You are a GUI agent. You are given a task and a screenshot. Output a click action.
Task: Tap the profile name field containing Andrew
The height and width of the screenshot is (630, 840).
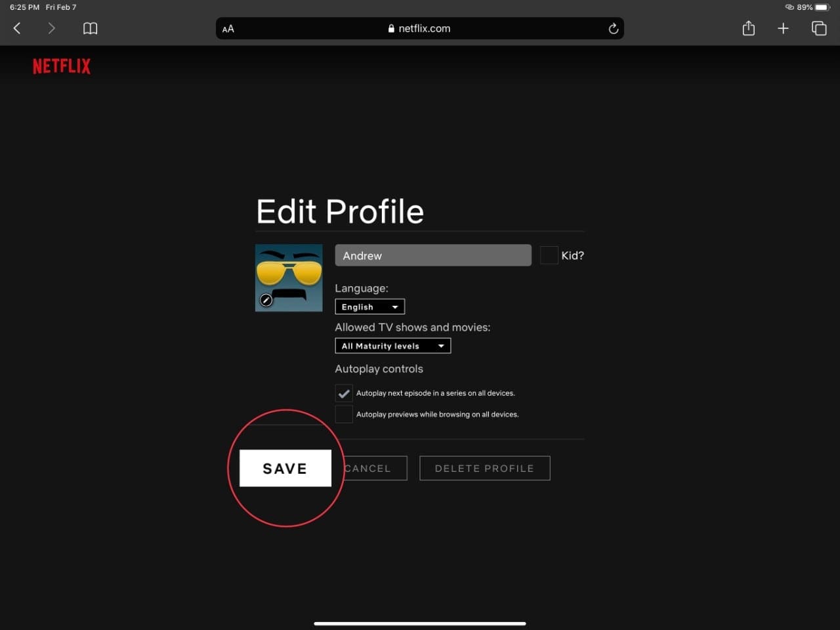coord(433,255)
